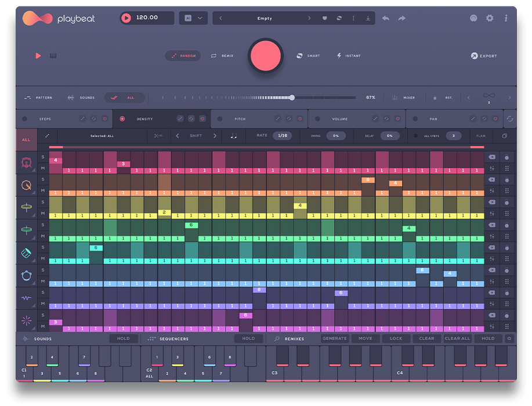Screen dimensions: 532x406
Task: Open settings with the gear icon
Action: pos(490,19)
